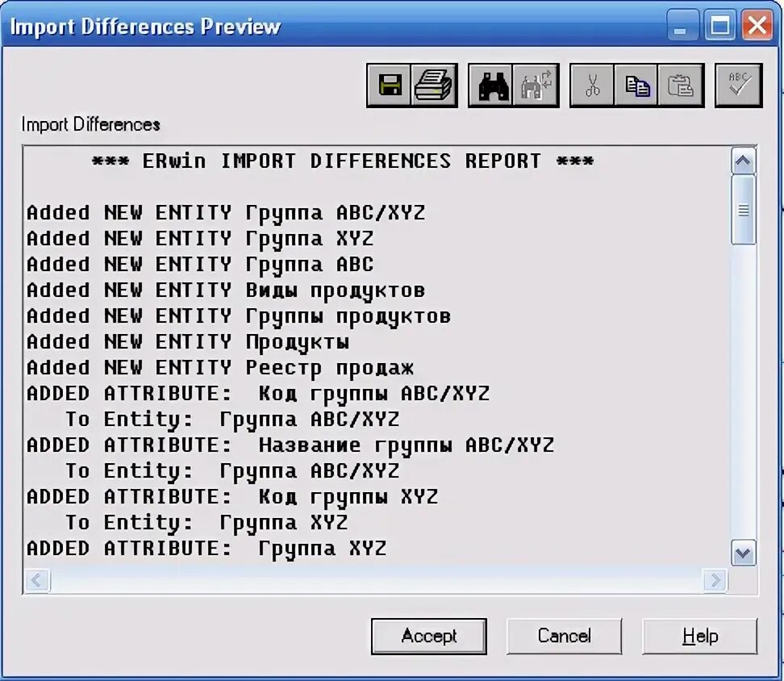Run the ABC spell check icon

pyautogui.click(x=739, y=85)
